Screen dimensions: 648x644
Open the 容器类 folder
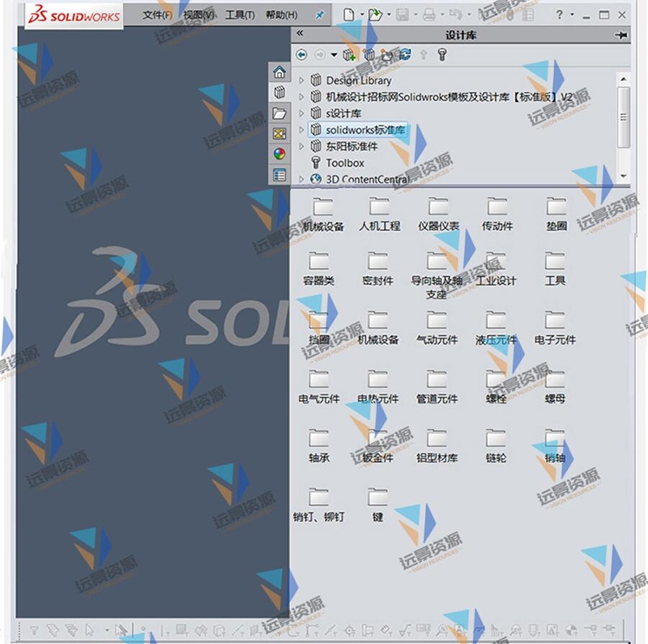[318, 269]
